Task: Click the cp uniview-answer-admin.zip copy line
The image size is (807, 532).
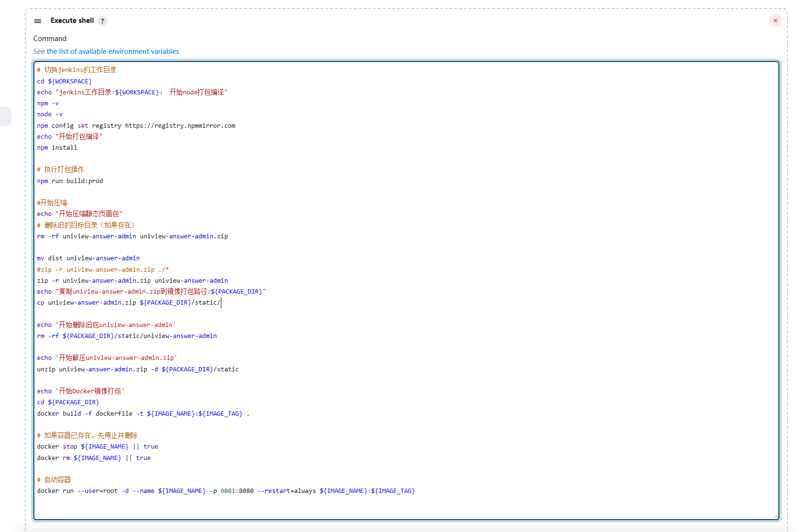Action: pos(129,302)
